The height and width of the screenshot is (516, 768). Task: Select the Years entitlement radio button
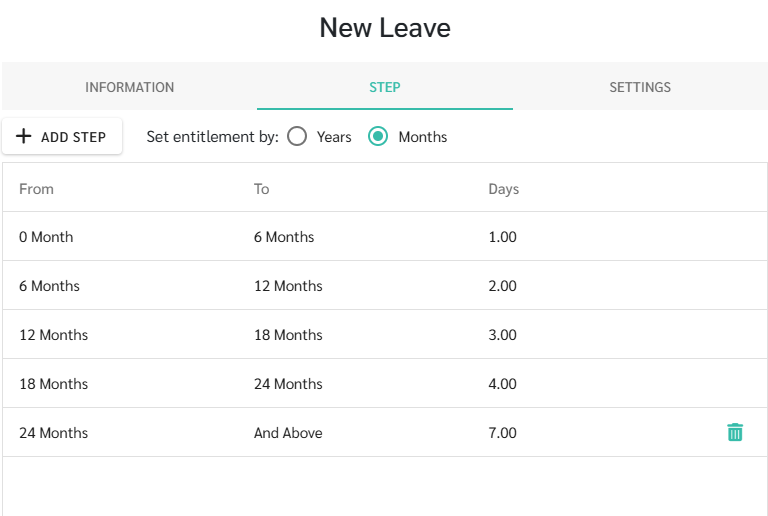pyautogui.click(x=297, y=136)
